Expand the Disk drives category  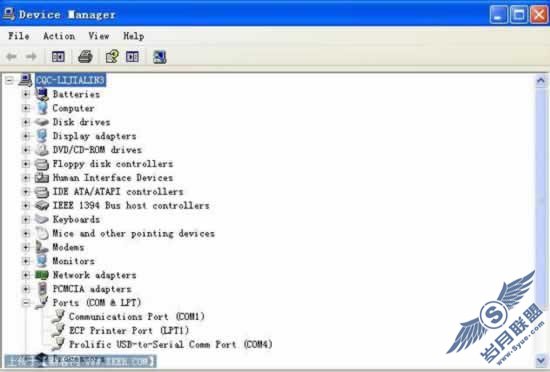point(26,122)
